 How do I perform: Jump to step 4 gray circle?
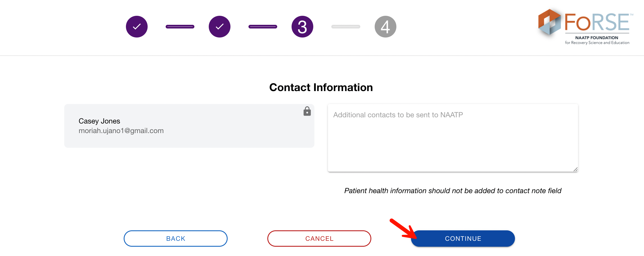coord(385,27)
